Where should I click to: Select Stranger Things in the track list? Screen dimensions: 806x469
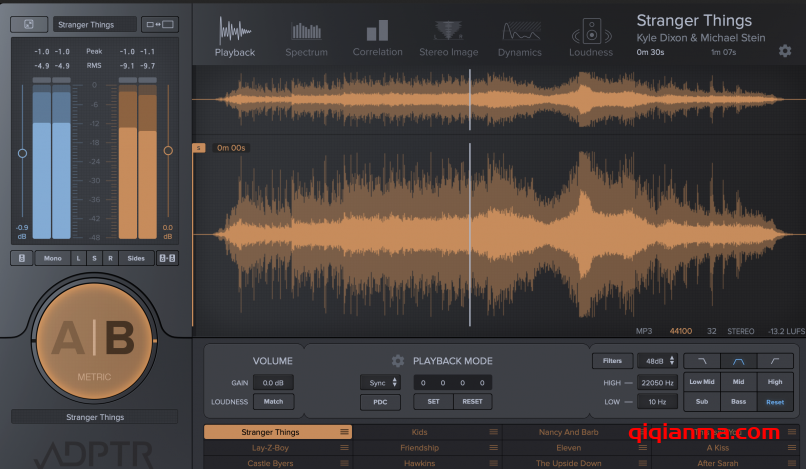(x=278, y=432)
